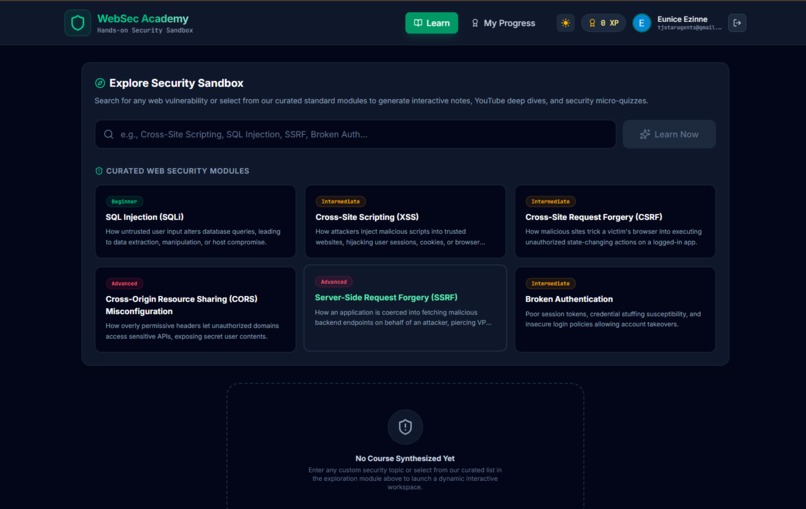Open the SQL Injection (SQLi) module card
Viewport: 806px width, 509px height.
195,221
